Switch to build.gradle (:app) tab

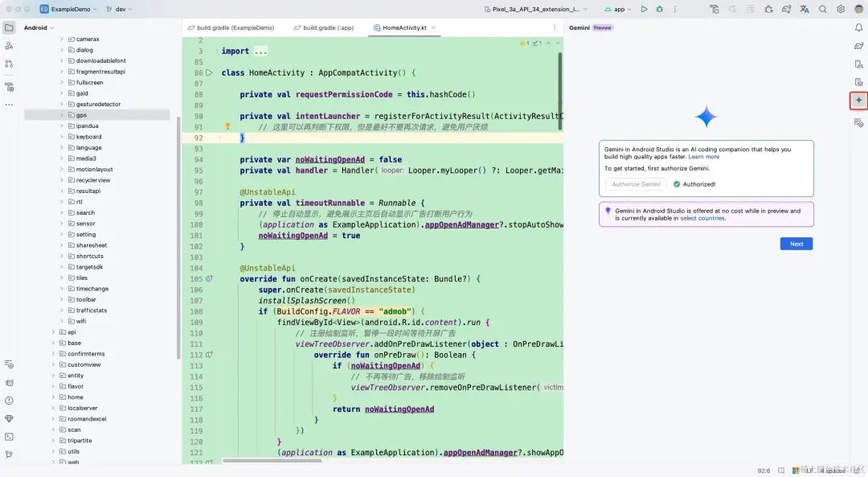pyautogui.click(x=325, y=27)
